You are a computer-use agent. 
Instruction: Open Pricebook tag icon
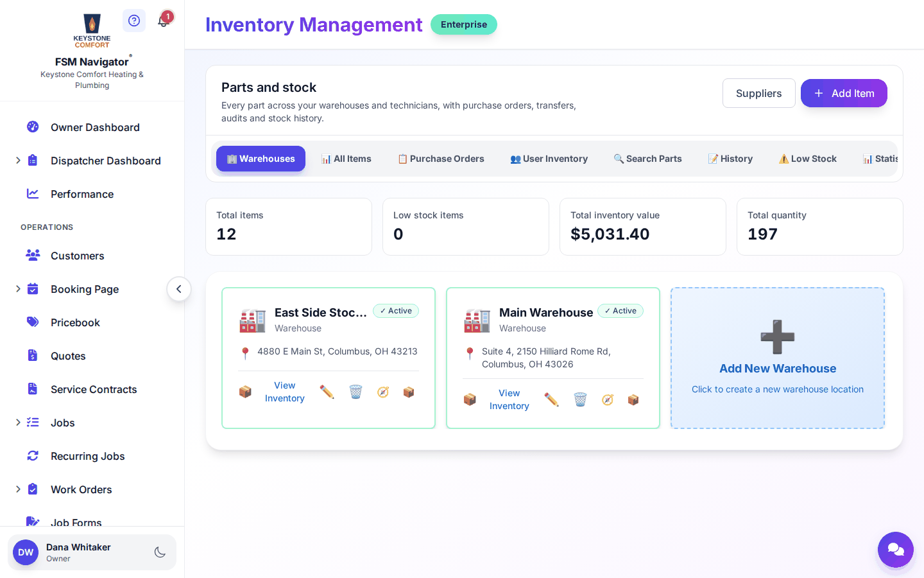tap(33, 322)
